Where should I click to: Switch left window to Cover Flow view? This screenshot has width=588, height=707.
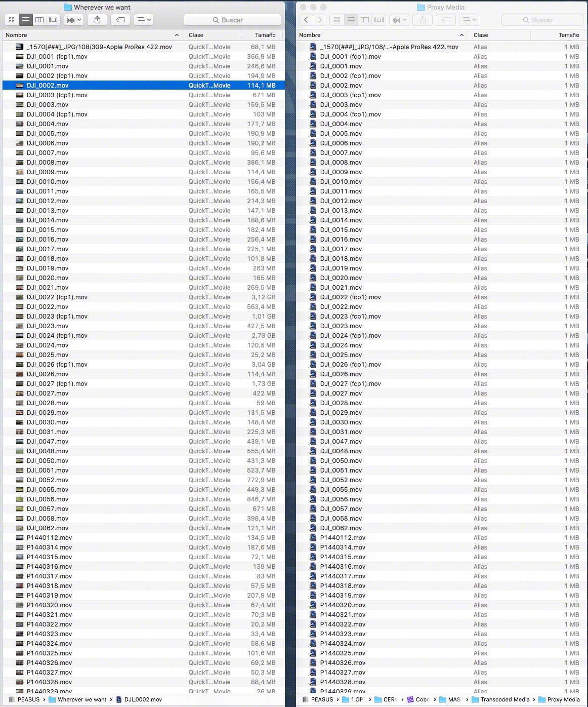click(54, 20)
